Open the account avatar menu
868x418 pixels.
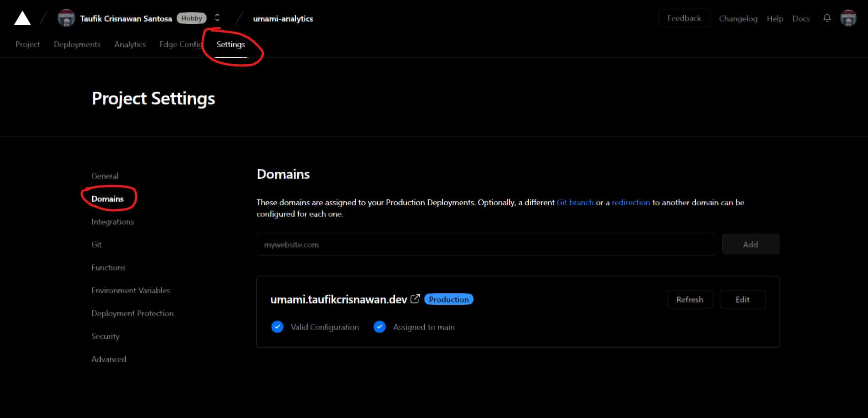[849, 18]
